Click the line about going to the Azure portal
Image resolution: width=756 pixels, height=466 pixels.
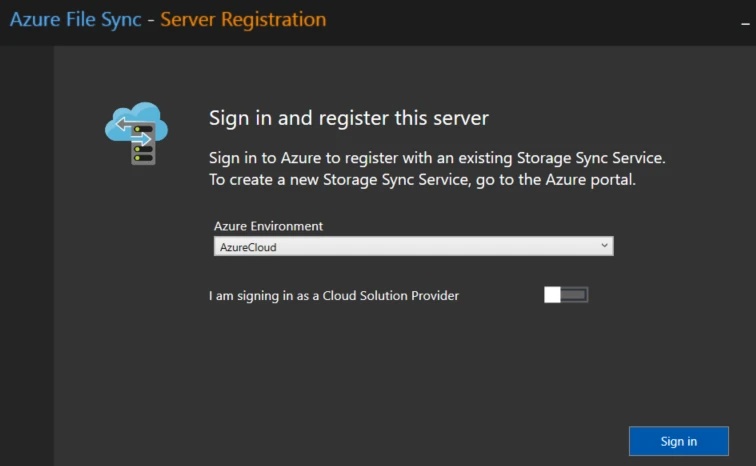point(422,180)
